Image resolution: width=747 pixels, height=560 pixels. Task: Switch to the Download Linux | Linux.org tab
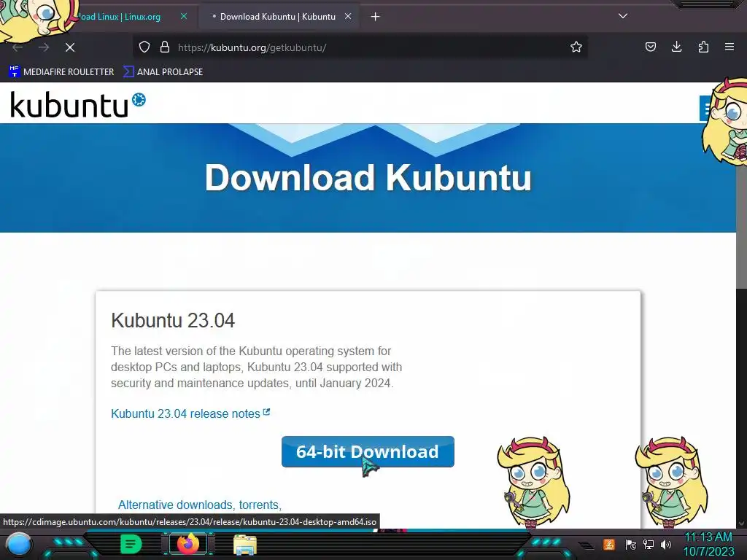[x=119, y=17]
